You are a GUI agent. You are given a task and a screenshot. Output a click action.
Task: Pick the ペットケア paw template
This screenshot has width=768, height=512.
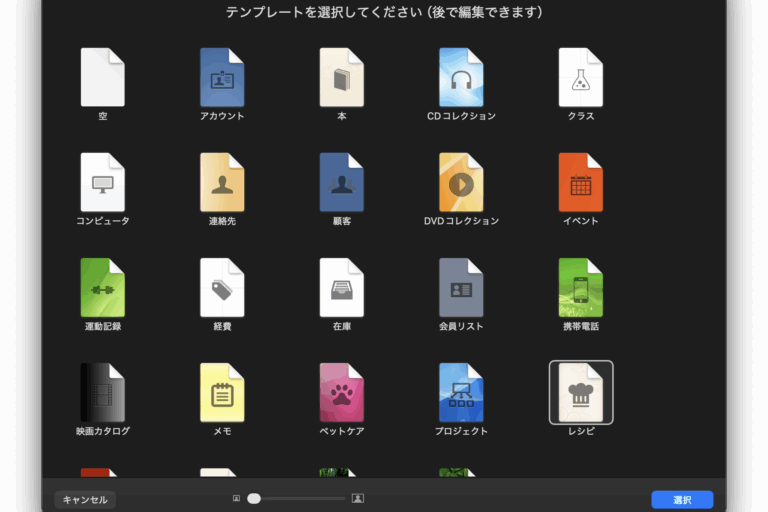[341, 393]
